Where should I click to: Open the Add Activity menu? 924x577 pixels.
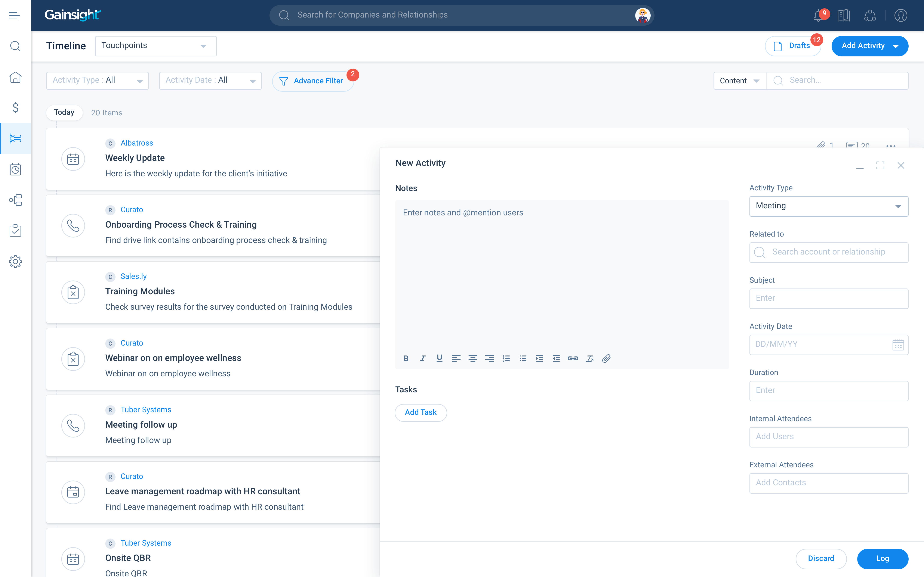click(x=869, y=46)
